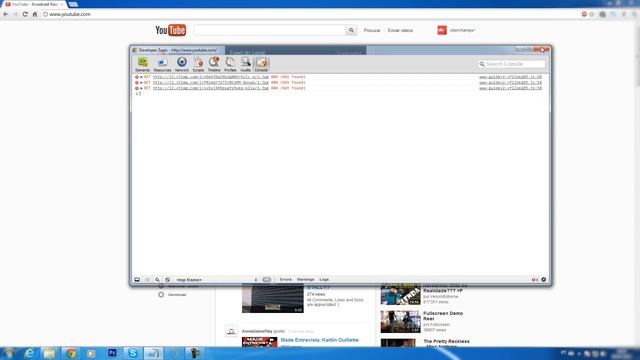640x360 pixels.
Task: Open source file link of second error
Action: [510, 82]
